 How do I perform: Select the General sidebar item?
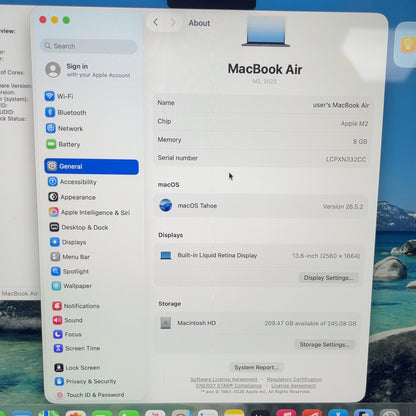(x=91, y=166)
